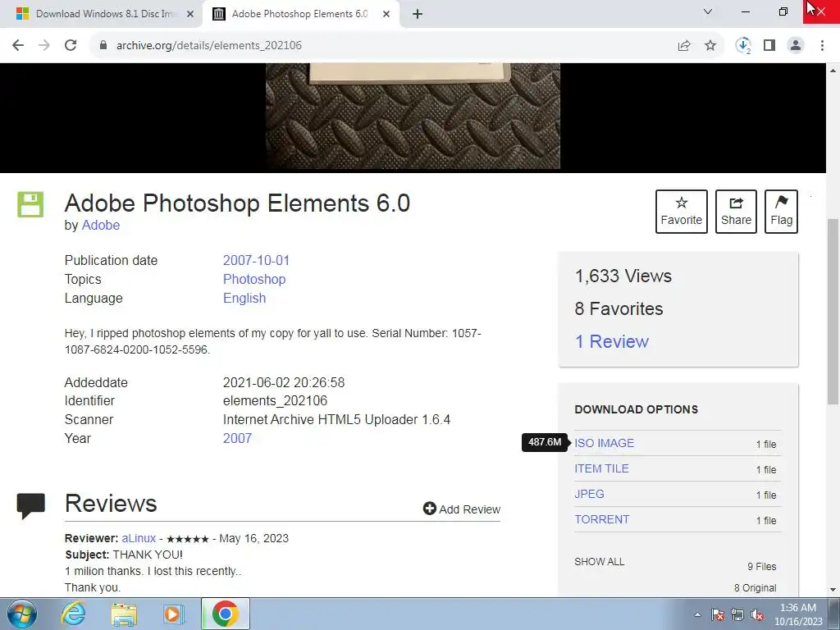Launch Internet Explorer from the taskbar
The image size is (840, 630).
73,614
